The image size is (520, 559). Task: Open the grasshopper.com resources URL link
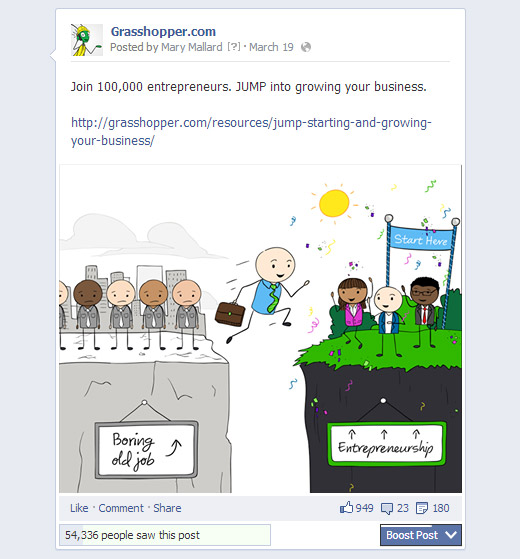(251, 132)
